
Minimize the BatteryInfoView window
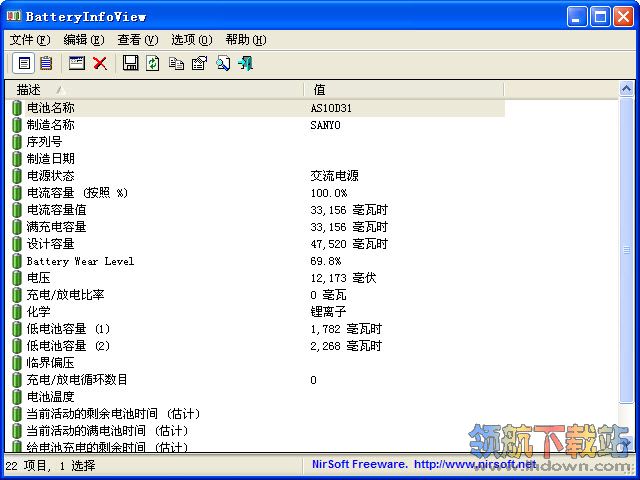(577, 17)
